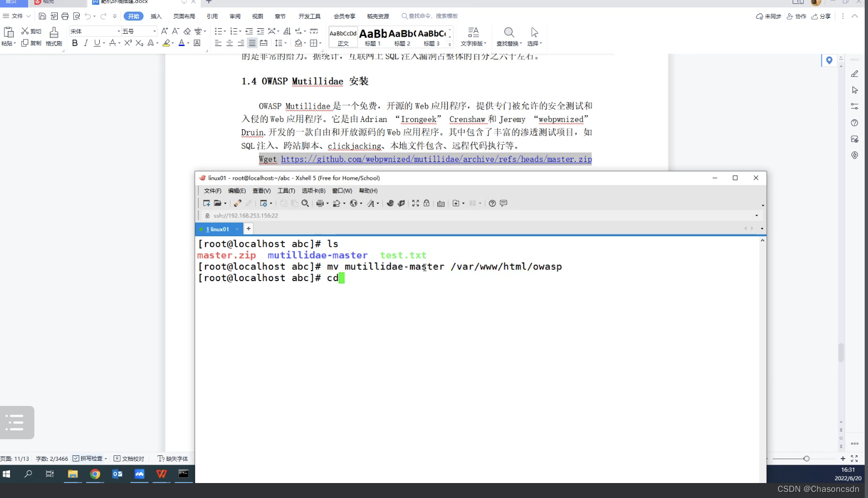The height and width of the screenshot is (498, 868).
Task: Launch Xftp from Xshell toolbar
Action: pos(401,204)
